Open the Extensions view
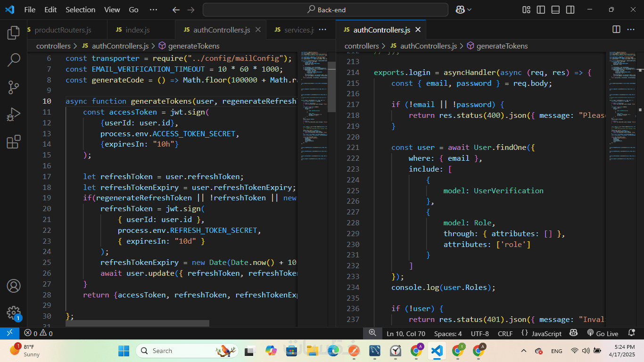This screenshot has height=362, width=644. pos(13,142)
